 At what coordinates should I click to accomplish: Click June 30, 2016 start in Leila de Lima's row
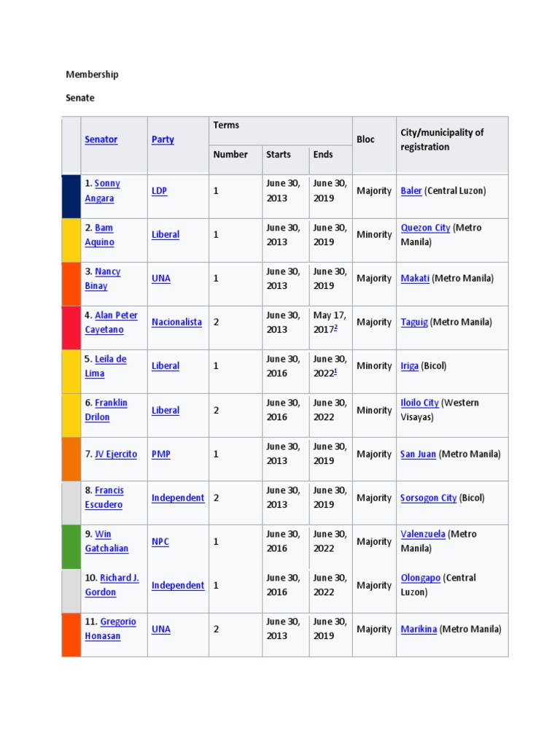coord(283,366)
